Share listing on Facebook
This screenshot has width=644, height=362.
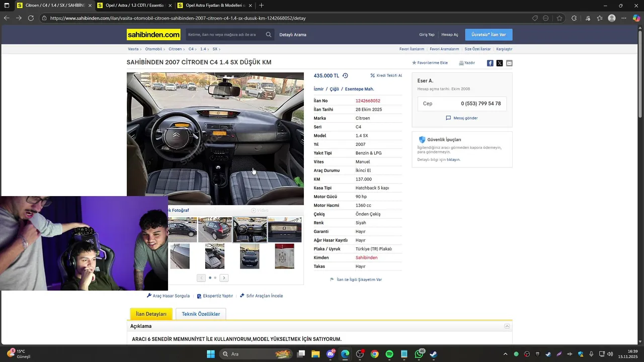point(490,63)
